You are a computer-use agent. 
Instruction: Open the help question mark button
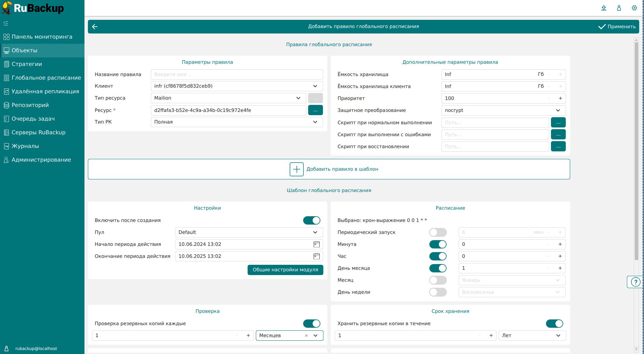click(x=635, y=282)
